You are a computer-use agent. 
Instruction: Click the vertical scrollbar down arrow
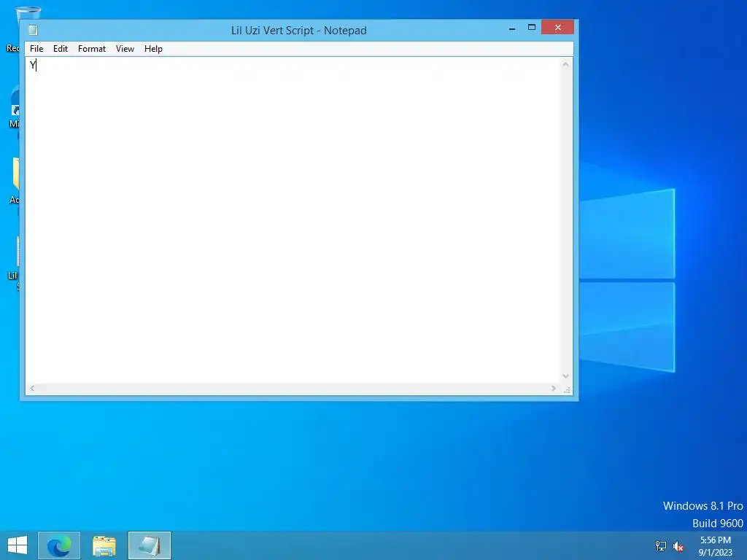click(565, 376)
